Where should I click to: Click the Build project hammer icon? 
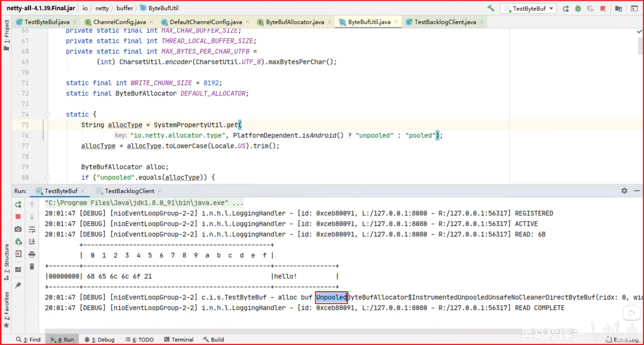click(491, 8)
